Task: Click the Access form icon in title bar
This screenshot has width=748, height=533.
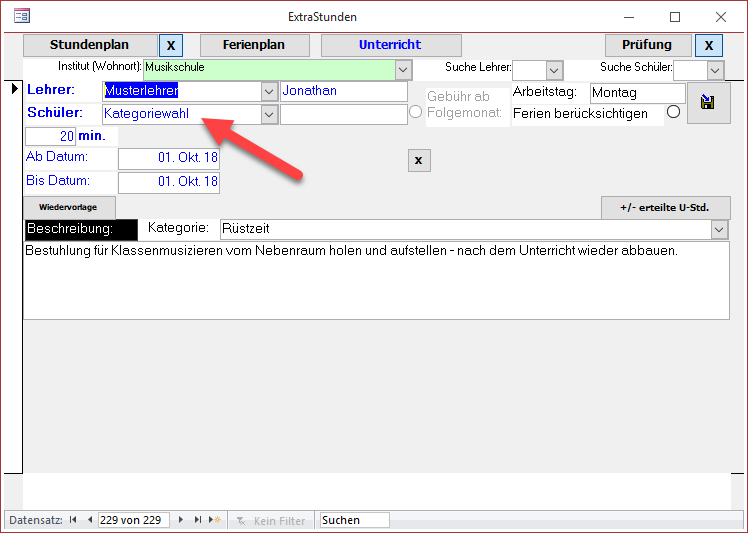Action: point(21,17)
